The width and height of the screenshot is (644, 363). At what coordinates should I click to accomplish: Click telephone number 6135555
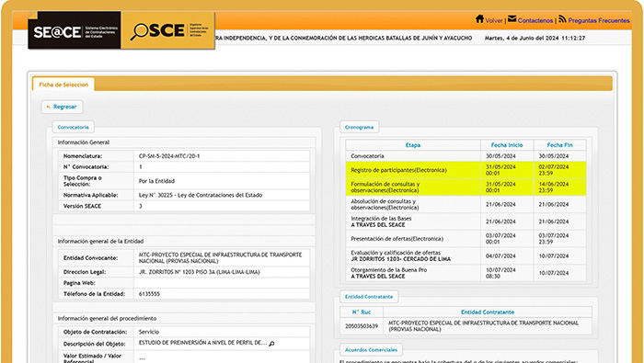pos(149,294)
